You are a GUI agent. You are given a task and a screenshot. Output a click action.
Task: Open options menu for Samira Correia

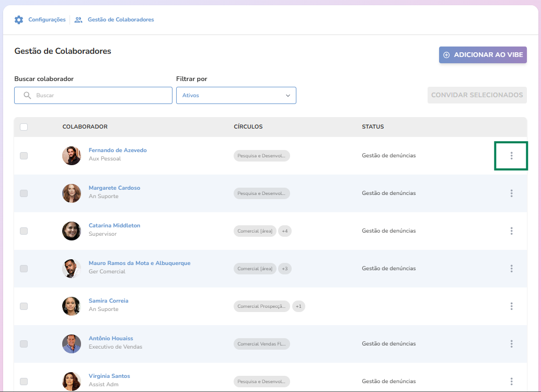click(511, 306)
